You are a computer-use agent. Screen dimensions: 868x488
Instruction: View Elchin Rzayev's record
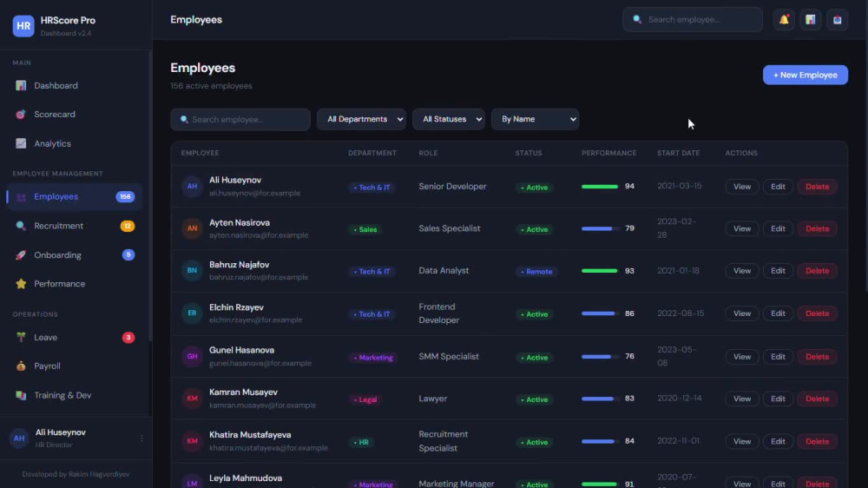pos(742,313)
